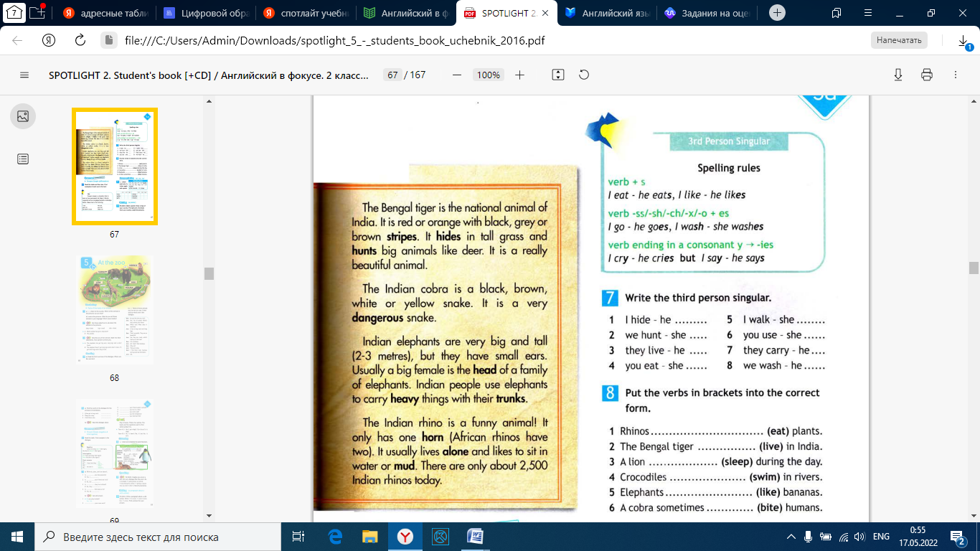The width and height of the screenshot is (980, 551).
Task: Switch to the 'Английский язы' tab
Action: coord(606,13)
